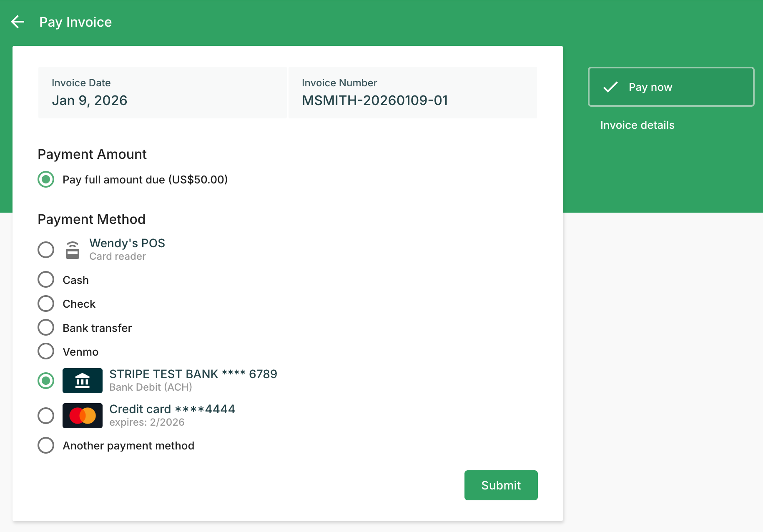Viewport: 763px width, 532px height.
Task: Select Another payment method option
Action: [46, 445]
